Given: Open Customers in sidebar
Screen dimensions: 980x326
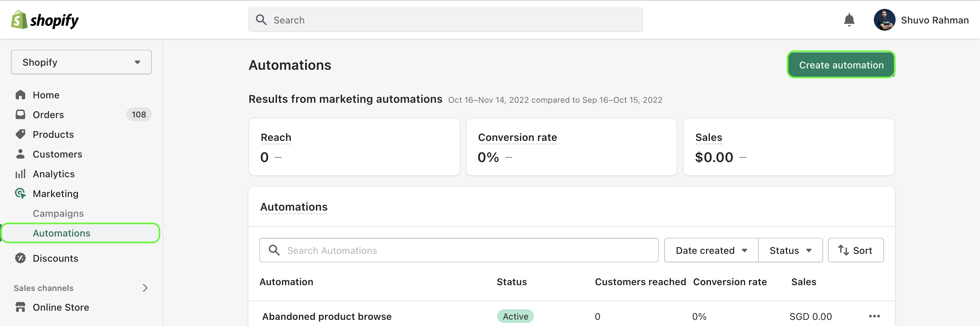Looking at the screenshot, I should 58,154.
